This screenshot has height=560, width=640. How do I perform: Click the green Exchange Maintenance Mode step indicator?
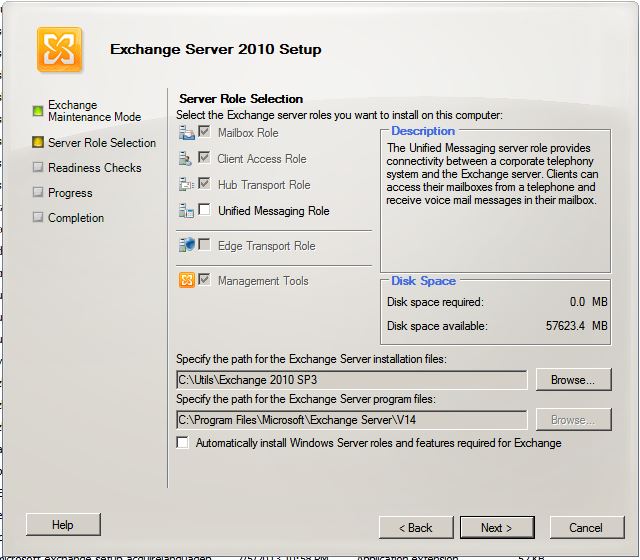pos(38,111)
